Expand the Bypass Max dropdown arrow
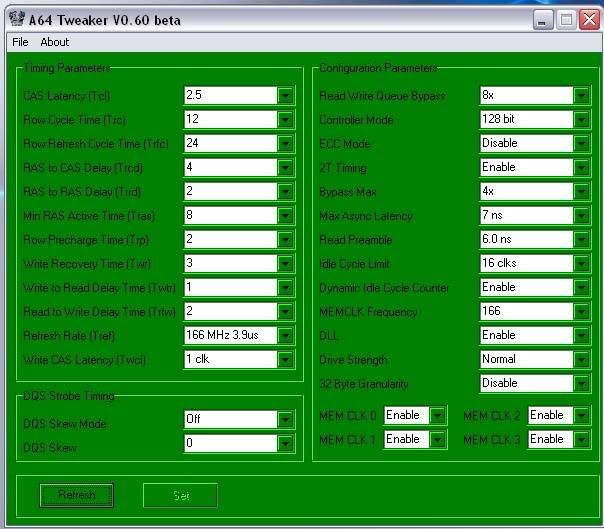The height and width of the screenshot is (529, 604). [x=581, y=191]
